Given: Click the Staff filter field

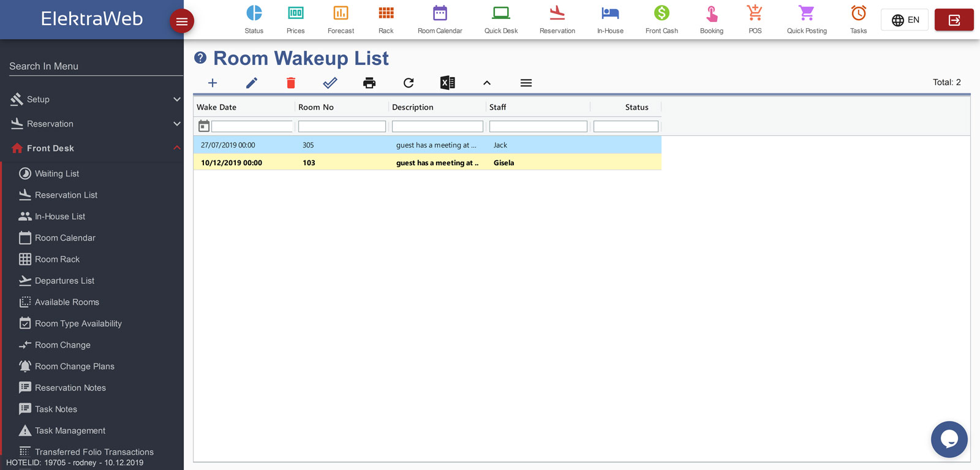Looking at the screenshot, I should pyautogui.click(x=538, y=127).
